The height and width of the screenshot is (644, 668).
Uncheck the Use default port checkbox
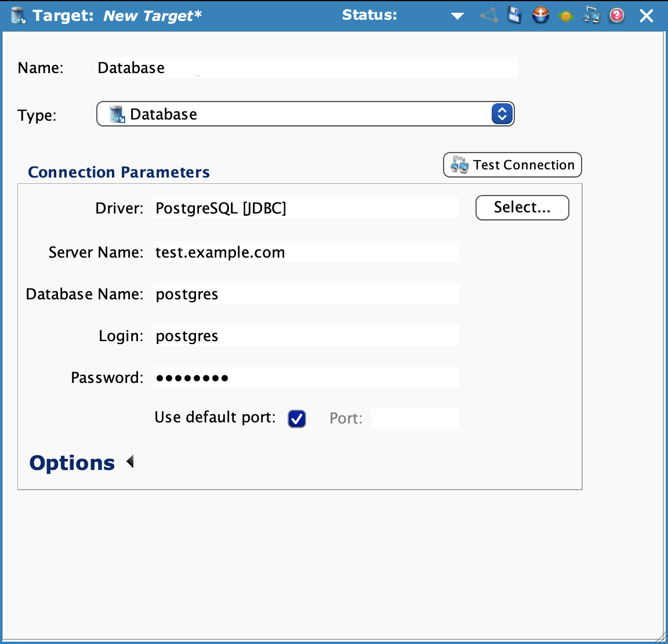tap(296, 418)
